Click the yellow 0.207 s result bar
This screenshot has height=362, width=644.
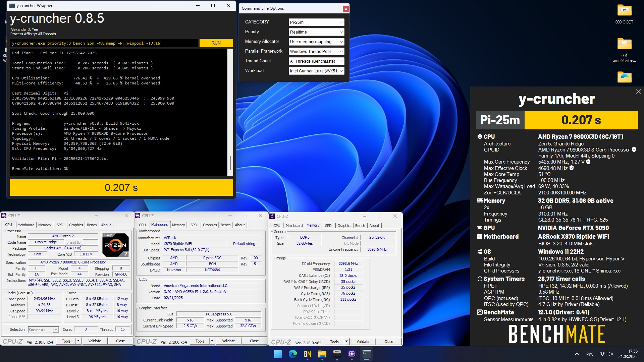click(121, 187)
